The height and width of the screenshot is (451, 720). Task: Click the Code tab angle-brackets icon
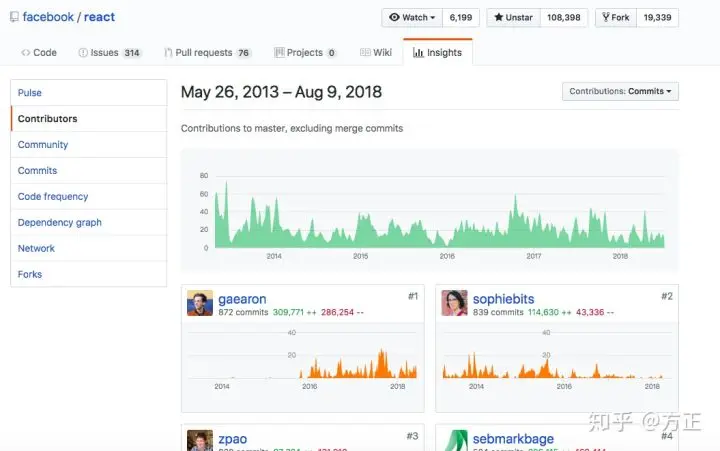pos(26,53)
